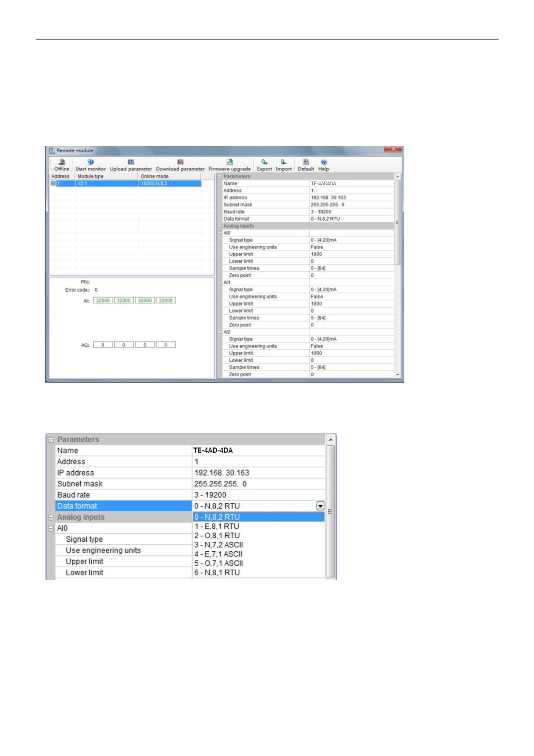Open the Data format dropdown arrow
Viewport: 534px width, 756px height.
click(x=320, y=506)
